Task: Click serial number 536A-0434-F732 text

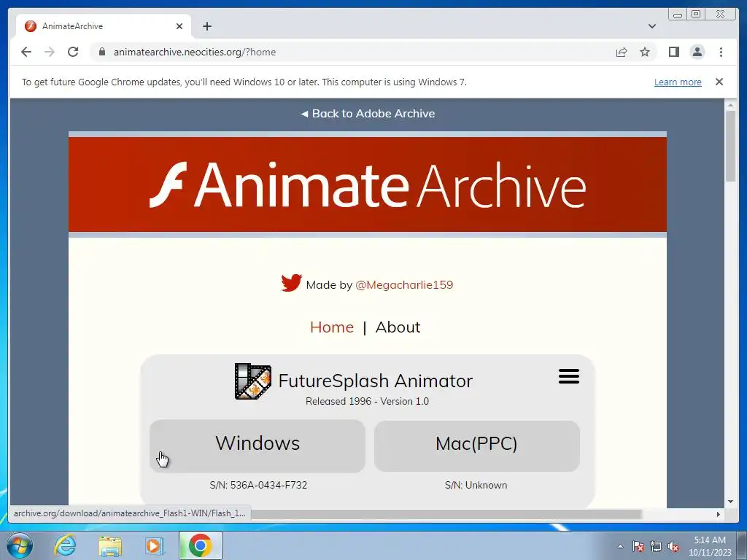Action: [x=268, y=485]
